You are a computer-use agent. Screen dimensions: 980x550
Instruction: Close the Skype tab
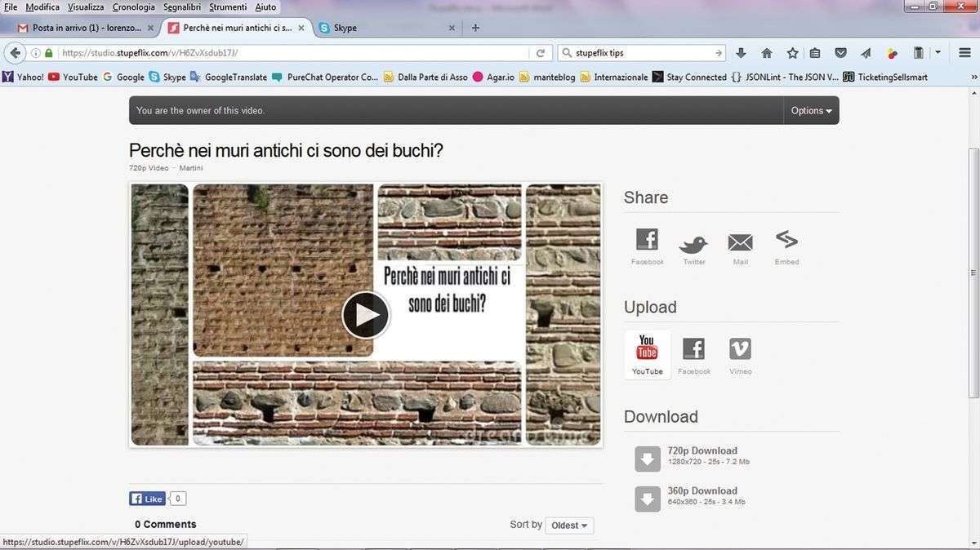click(450, 28)
